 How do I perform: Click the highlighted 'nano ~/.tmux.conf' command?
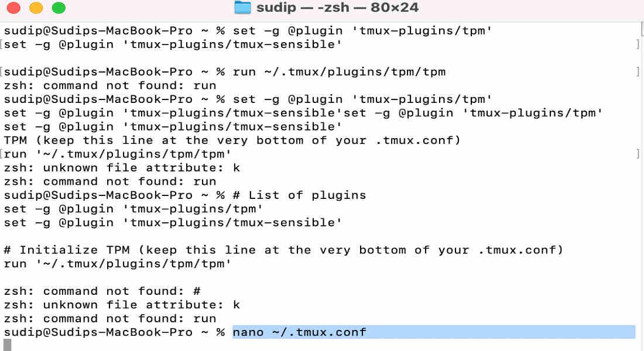click(x=299, y=332)
